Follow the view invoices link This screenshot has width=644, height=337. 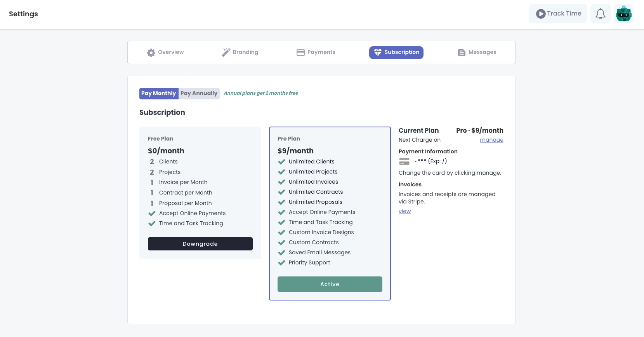coord(404,212)
